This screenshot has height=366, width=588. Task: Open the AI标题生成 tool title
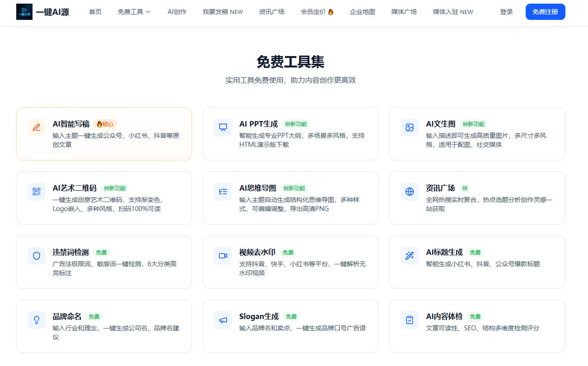tap(444, 252)
